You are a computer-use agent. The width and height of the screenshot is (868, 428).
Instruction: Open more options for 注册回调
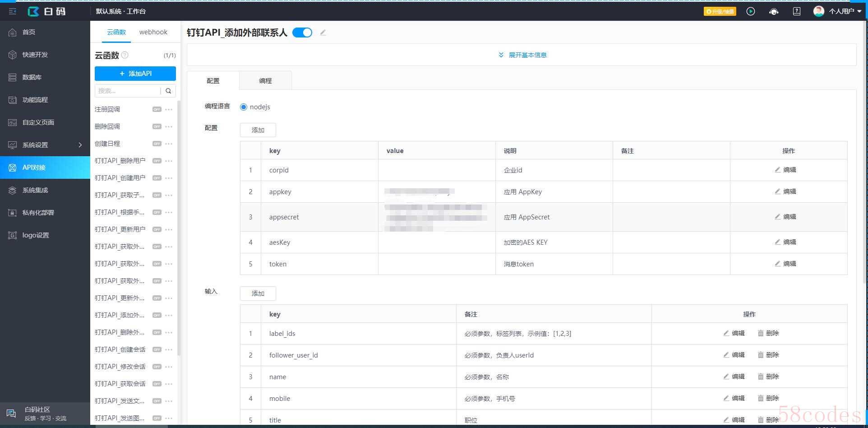pyautogui.click(x=169, y=109)
